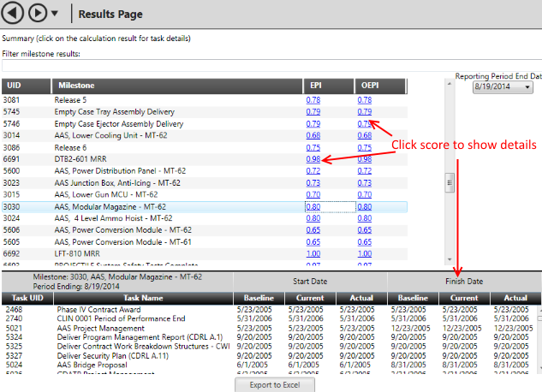Sort by the UID column header
Viewport: 542px width, 392px height.
coord(26,86)
